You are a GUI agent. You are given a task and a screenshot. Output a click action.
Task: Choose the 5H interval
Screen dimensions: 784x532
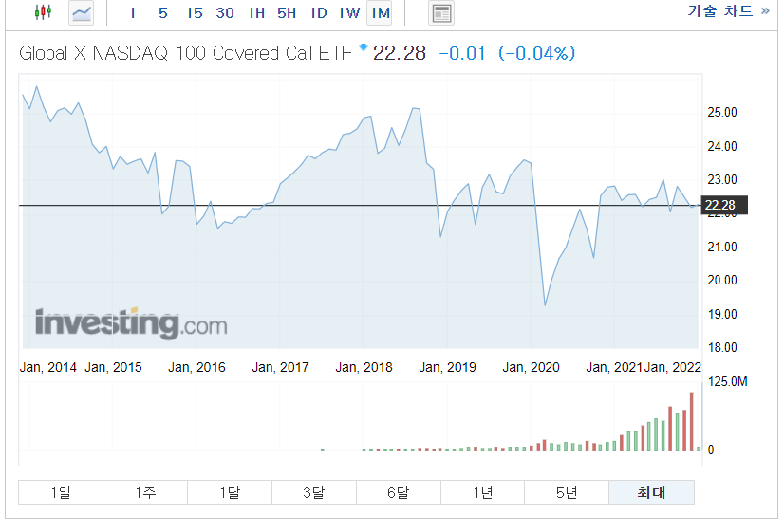(287, 13)
